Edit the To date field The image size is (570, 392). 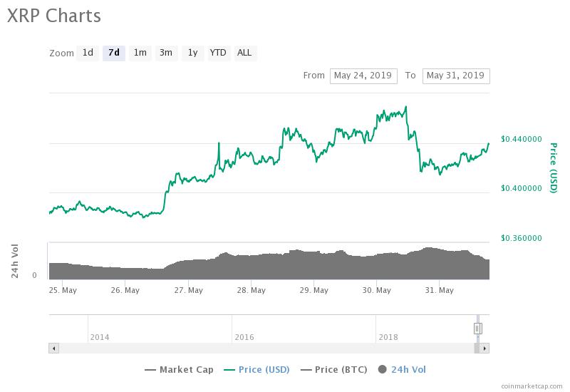click(x=456, y=76)
